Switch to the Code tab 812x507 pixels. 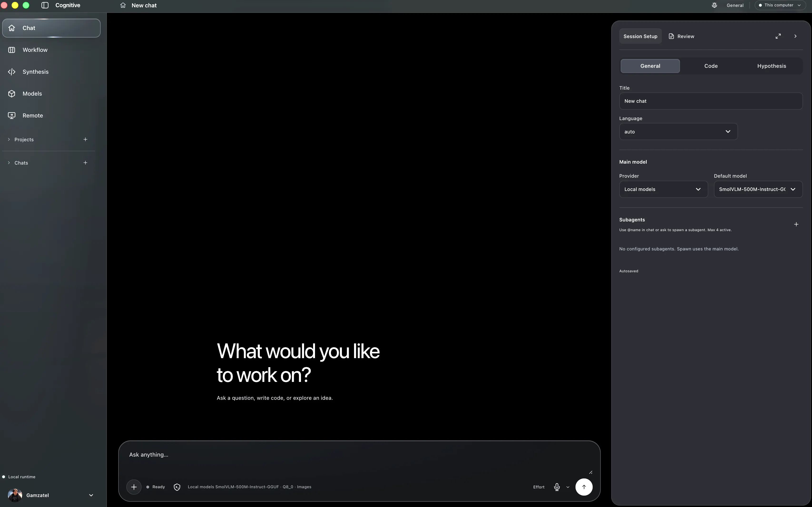tap(711, 66)
